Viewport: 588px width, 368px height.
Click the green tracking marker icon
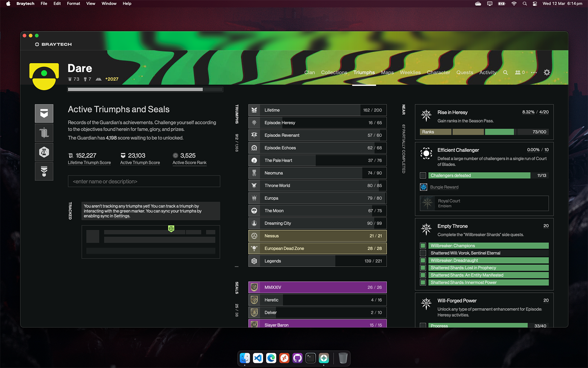[x=171, y=229]
